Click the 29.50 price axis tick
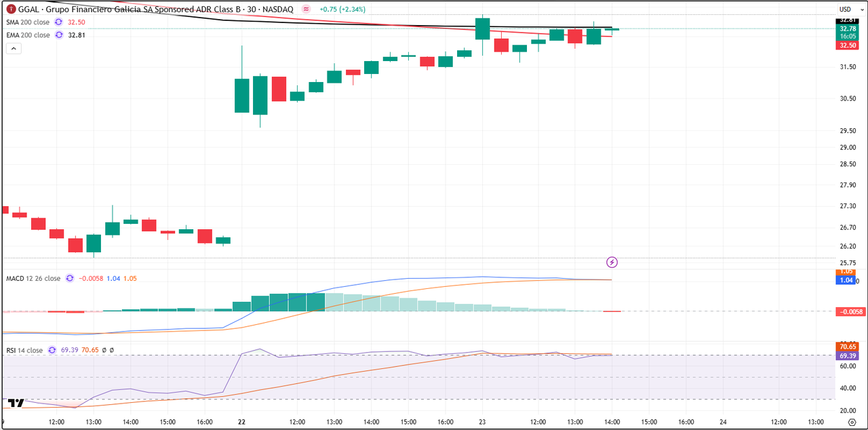This screenshot has height=430, width=868. pyautogui.click(x=848, y=132)
